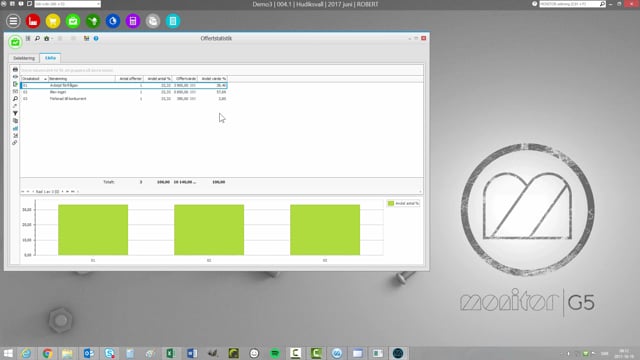Open the red factory module icon
This screenshot has width=640, height=360.
33,21
